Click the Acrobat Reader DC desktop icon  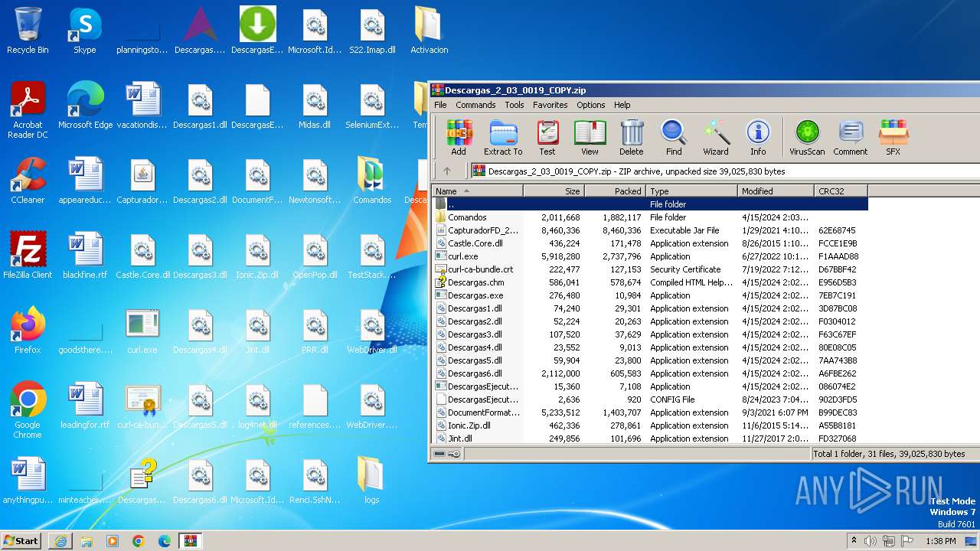pos(28,110)
